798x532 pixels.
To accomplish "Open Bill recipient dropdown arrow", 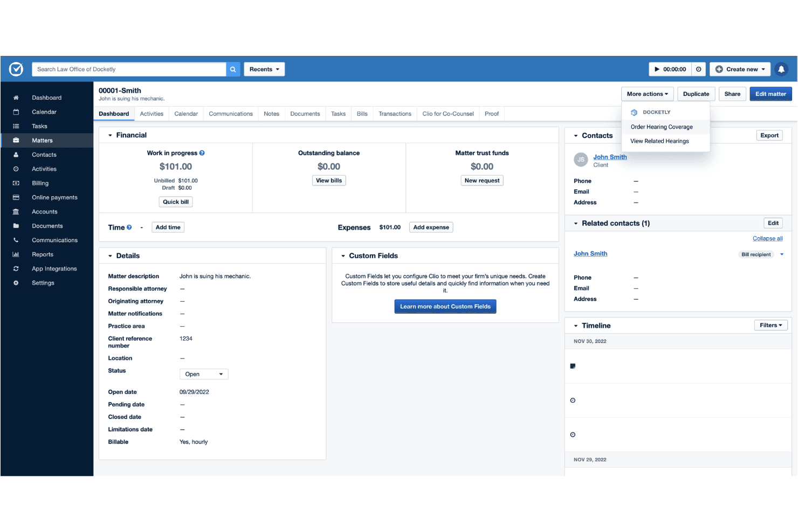I will (x=782, y=254).
